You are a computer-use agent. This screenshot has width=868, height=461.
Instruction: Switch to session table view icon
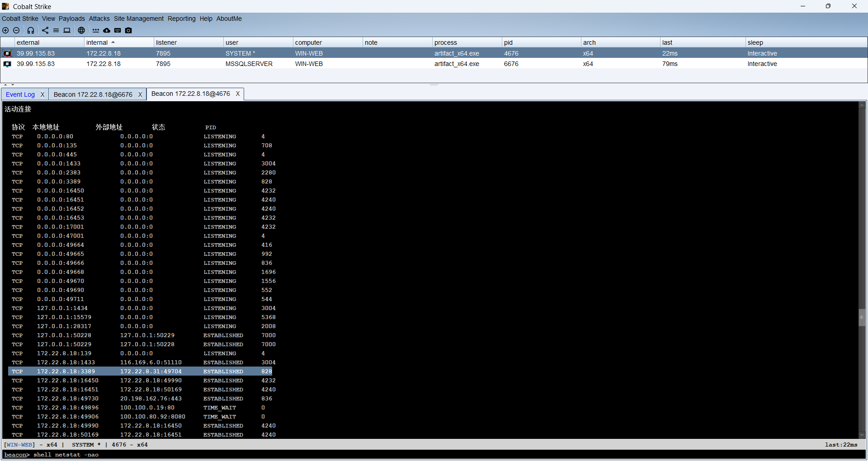click(x=56, y=30)
